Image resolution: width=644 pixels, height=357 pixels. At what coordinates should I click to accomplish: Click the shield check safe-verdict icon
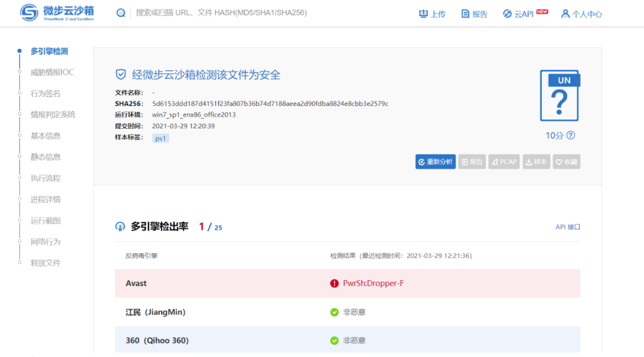coord(120,74)
